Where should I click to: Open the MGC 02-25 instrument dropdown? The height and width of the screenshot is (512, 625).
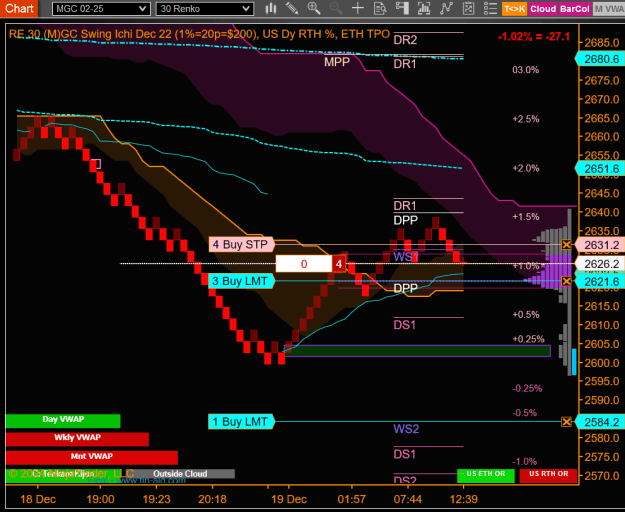click(x=101, y=9)
